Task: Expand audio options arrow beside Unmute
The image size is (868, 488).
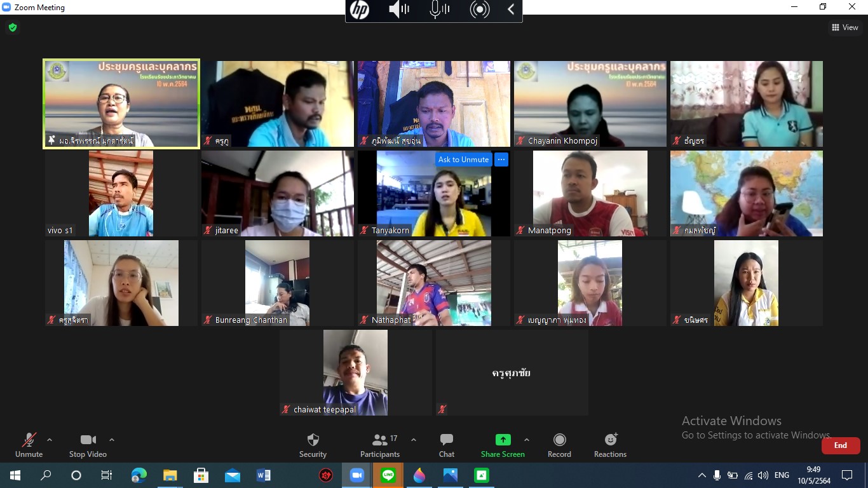Action: point(50,440)
